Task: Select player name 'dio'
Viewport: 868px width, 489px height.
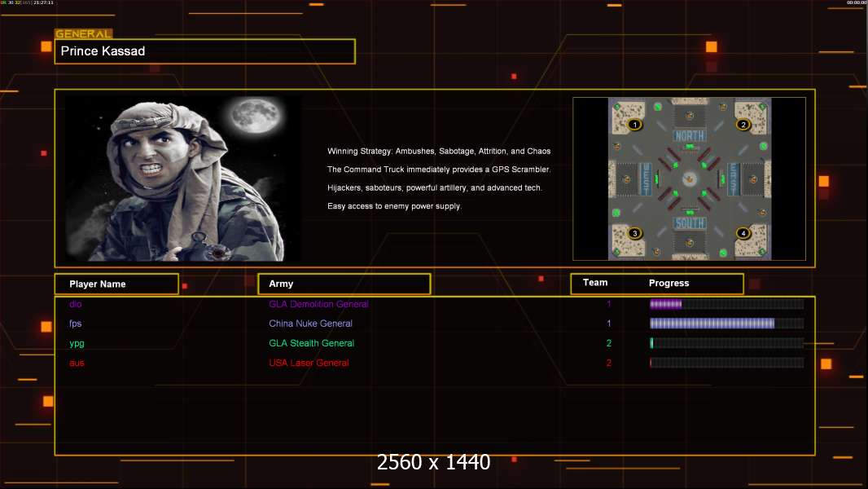Action: (75, 304)
